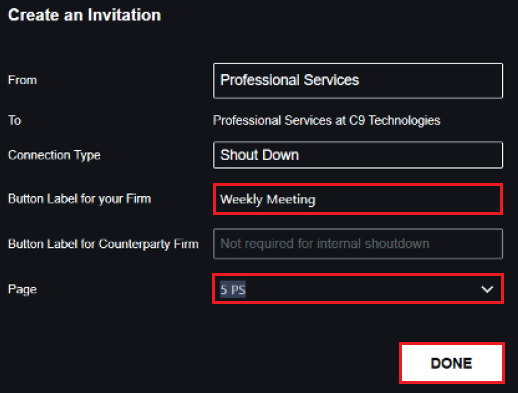Click Professional Services at C9 Technologies recipient text
The width and height of the screenshot is (518, 393).
tap(327, 121)
